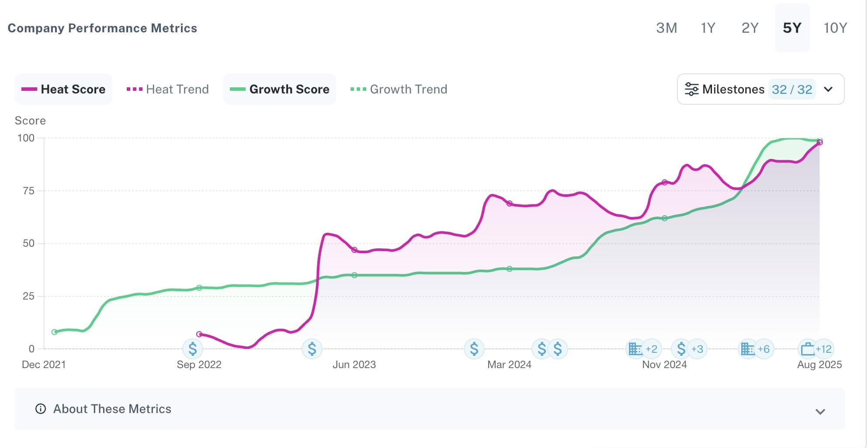
Task: Click the info icon beside About These Metrics
Action: pyautogui.click(x=41, y=409)
